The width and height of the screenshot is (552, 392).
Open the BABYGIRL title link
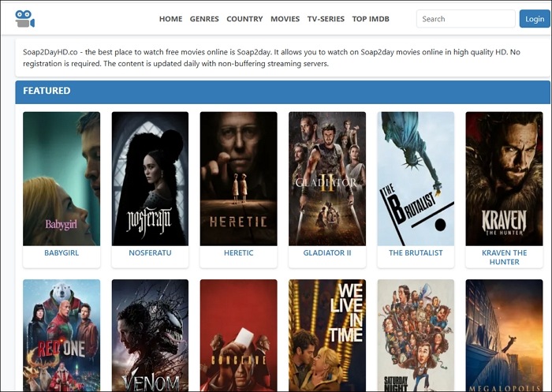(x=62, y=253)
